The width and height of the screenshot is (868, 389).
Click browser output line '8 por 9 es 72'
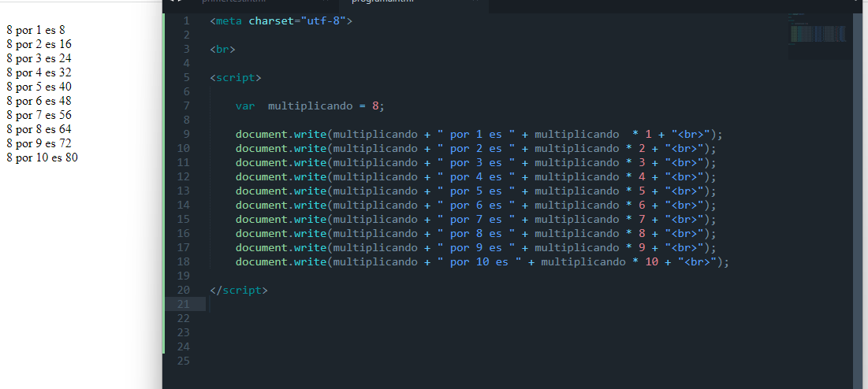tap(39, 143)
